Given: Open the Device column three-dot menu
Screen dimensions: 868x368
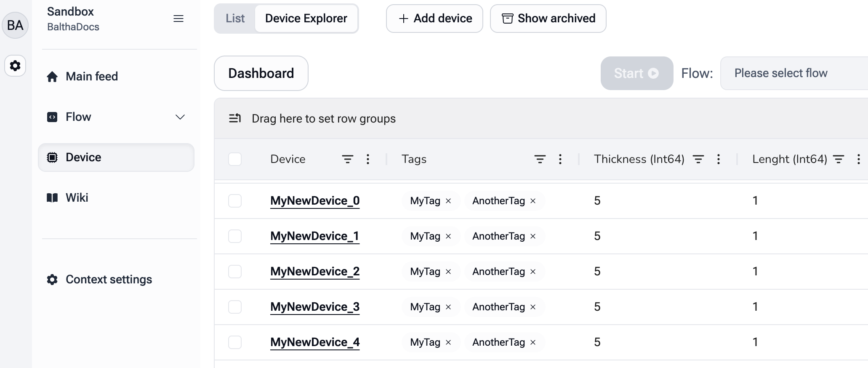Looking at the screenshot, I should pos(368,159).
